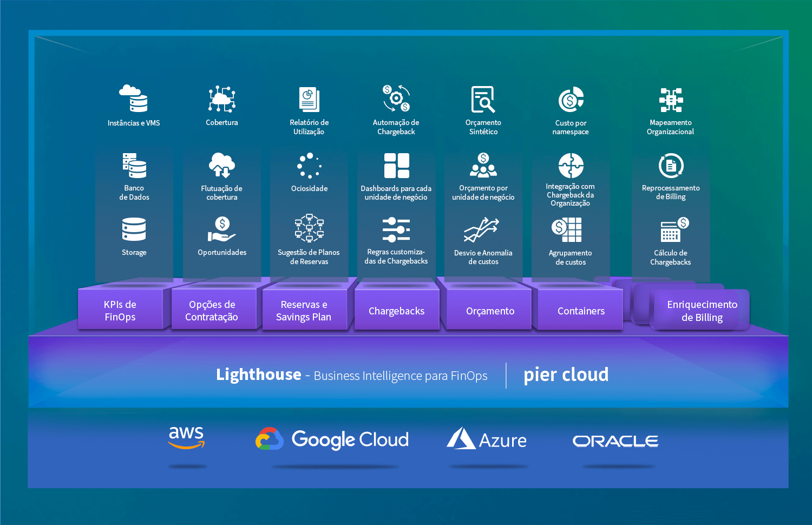
Task: Click the Lighthouse title text
Action: pyautogui.click(x=259, y=374)
